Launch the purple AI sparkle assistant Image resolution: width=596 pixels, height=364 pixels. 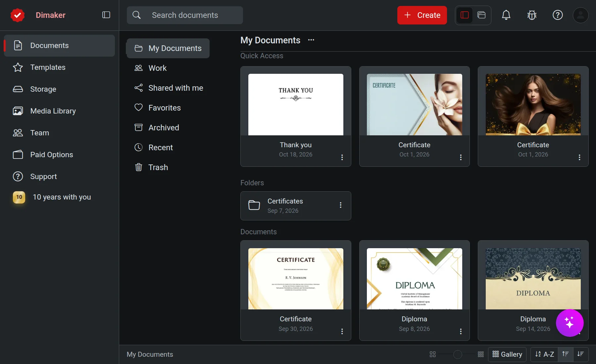[x=570, y=323]
